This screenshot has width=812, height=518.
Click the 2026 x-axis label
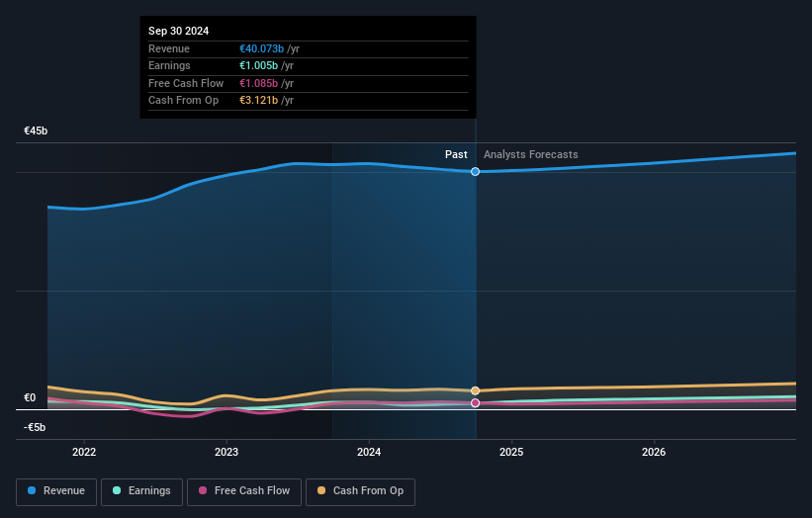(654, 452)
